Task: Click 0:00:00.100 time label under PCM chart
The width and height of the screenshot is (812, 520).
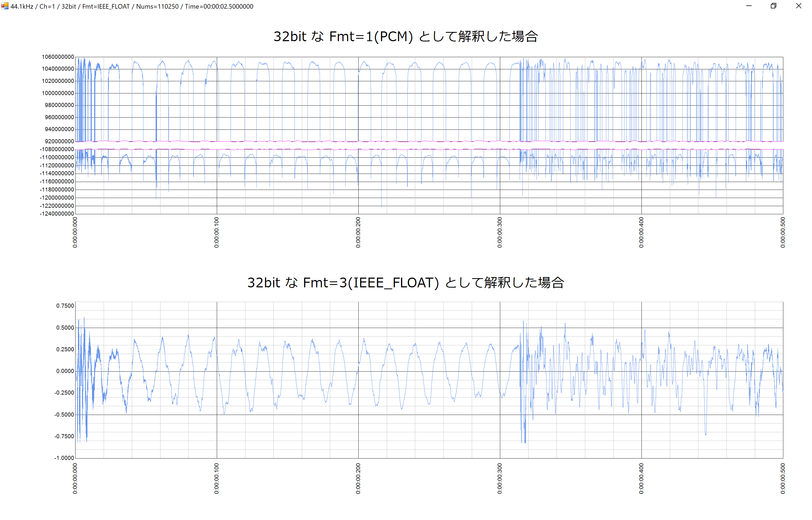Action: 217,232
